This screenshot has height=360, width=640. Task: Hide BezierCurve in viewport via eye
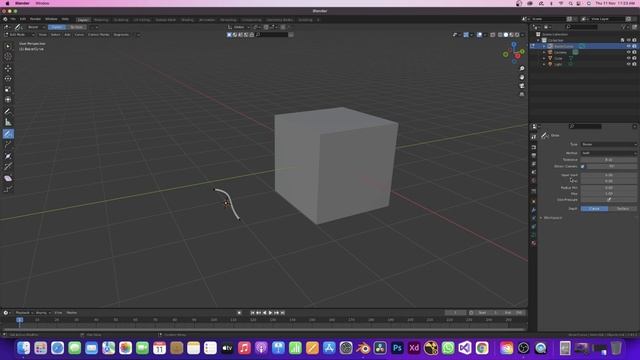[x=629, y=46]
